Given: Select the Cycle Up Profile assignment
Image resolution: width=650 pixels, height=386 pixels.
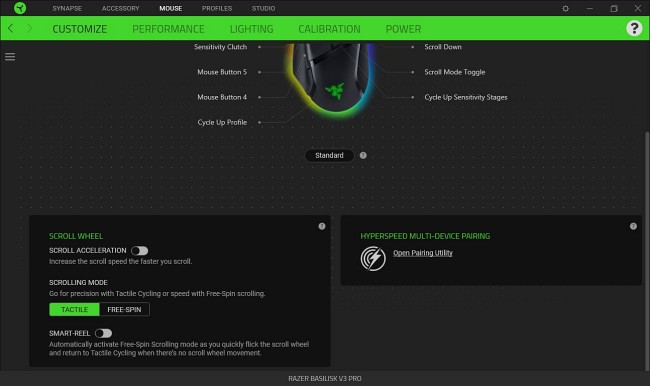Looking at the screenshot, I should (x=222, y=122).
